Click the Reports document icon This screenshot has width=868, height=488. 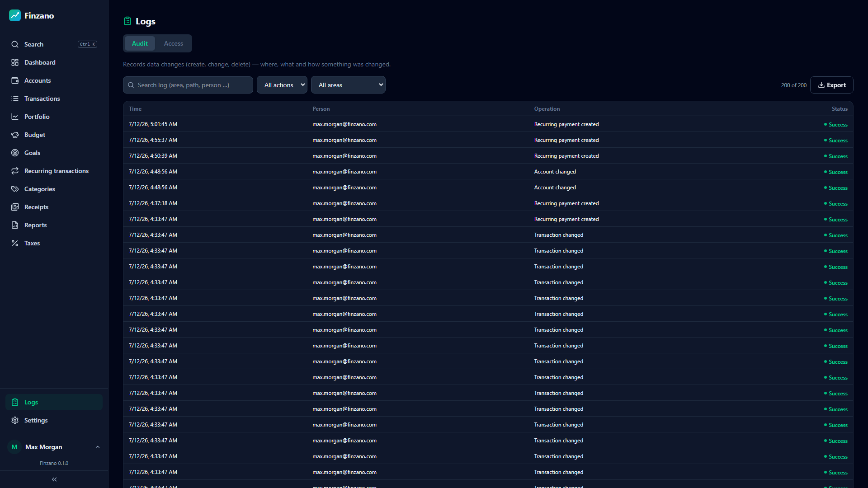click(15, 225)
